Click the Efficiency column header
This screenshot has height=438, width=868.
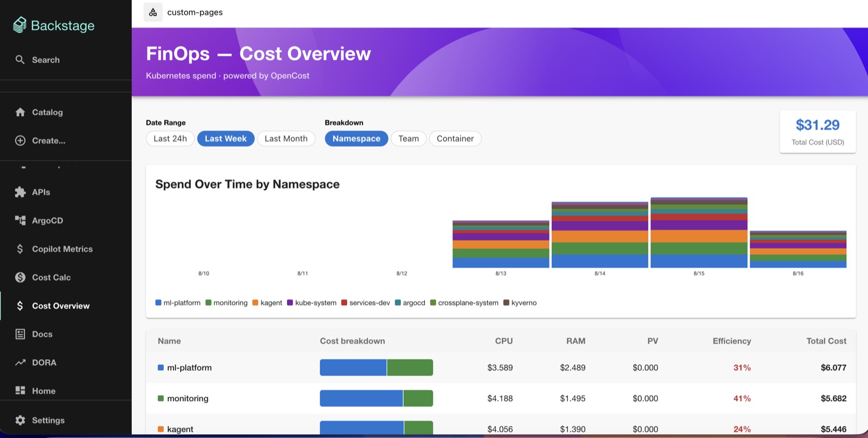point(732,341)
